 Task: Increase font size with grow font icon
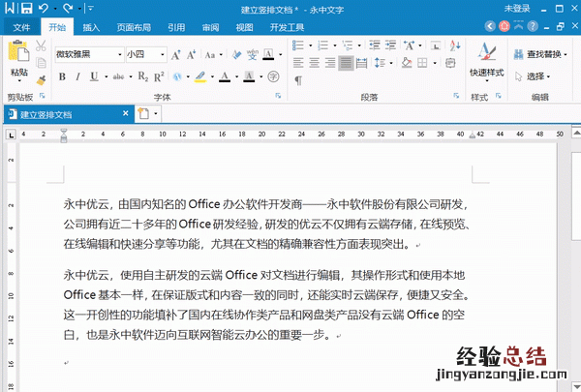click(x=175, y=55)
